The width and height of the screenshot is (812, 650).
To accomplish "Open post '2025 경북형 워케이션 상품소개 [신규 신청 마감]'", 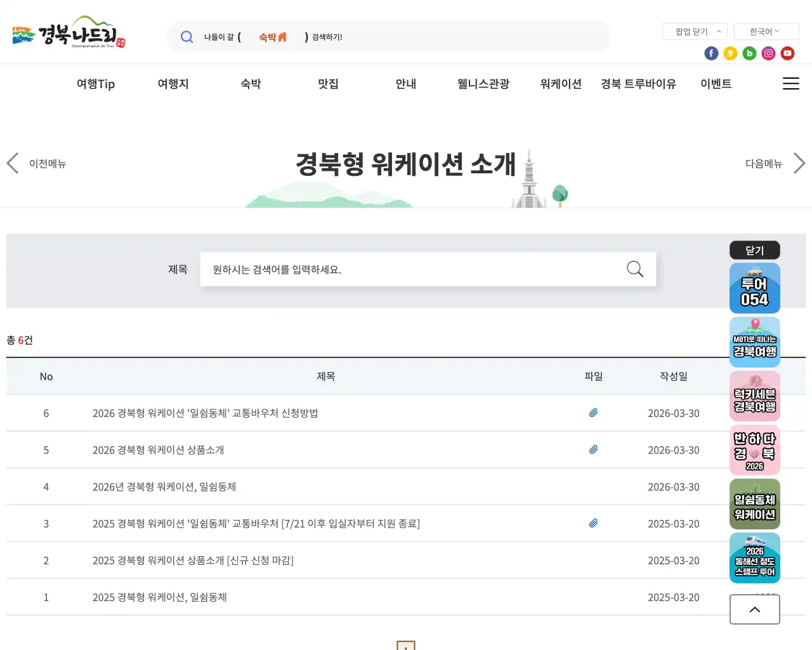I will coord(193,560).
